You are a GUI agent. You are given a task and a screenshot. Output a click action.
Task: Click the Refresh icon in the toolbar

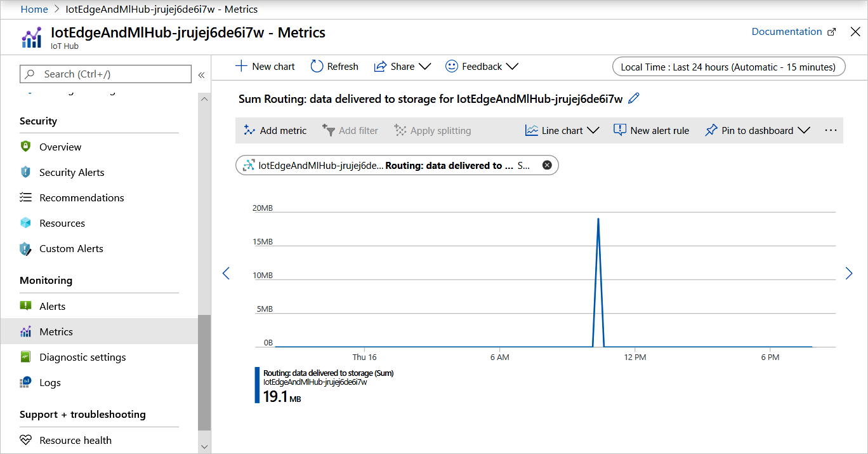pyautogui.click(x=317, y=66)
